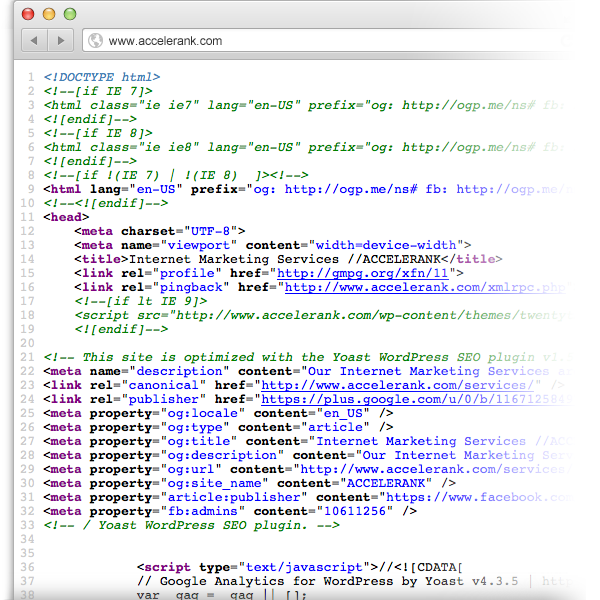Click the <!--[if IE 7]> comment on line 2
Image resolution: width=600 pixels, height=600 pixels.
point(98,91)
